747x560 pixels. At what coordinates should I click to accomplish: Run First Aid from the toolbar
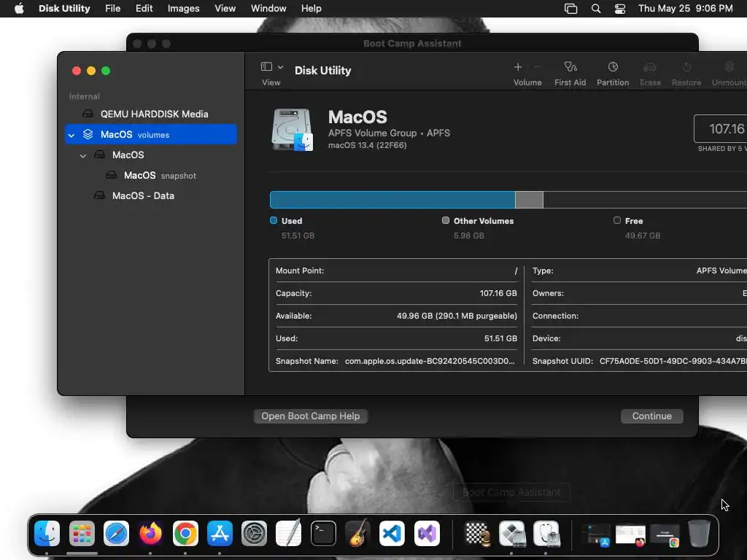tap(570, 66)
